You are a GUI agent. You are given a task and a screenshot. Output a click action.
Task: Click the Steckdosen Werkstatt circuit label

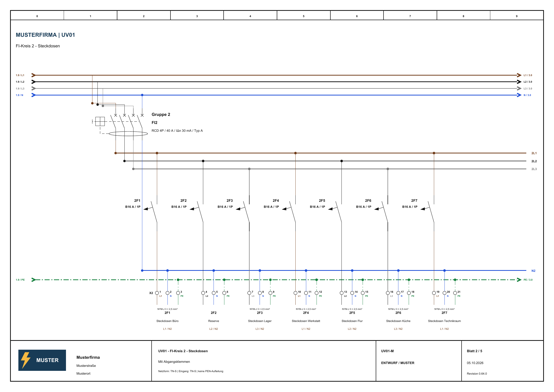pyautogui.click(x=306, y=321)
